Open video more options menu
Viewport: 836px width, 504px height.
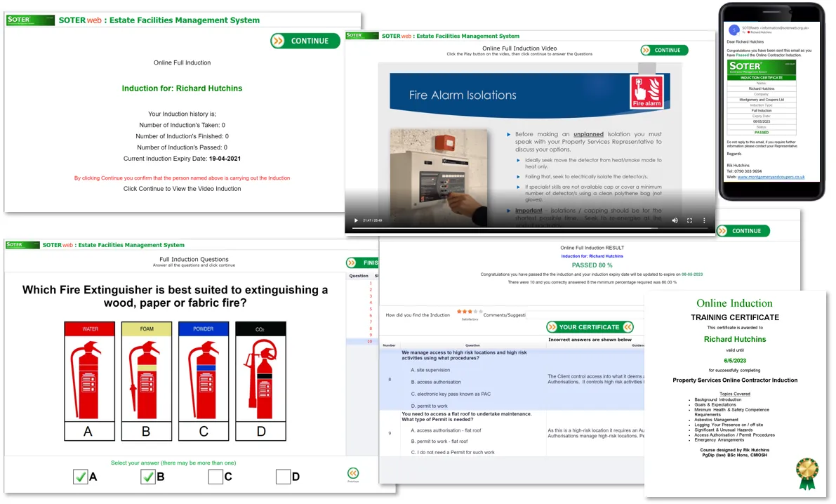click(704, 220)
